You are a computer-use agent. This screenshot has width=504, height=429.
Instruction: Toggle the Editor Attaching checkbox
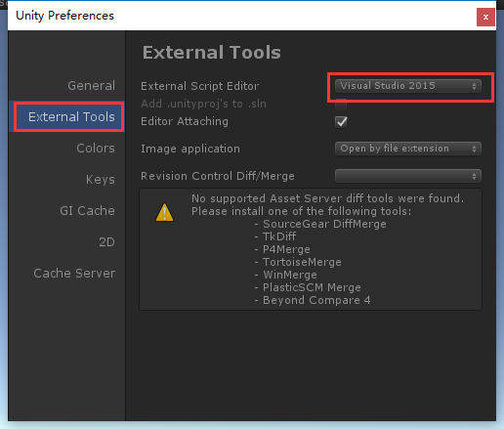341,122
